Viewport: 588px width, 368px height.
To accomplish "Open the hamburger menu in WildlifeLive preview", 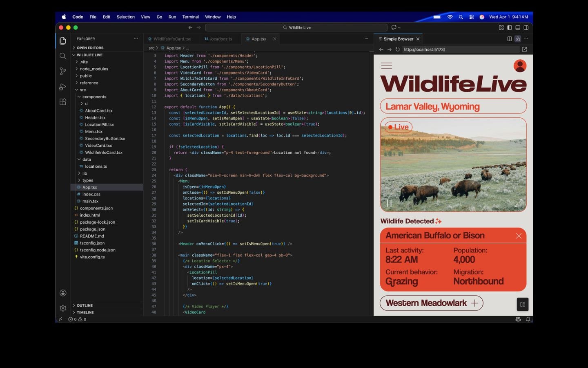I will pos(386,65).
